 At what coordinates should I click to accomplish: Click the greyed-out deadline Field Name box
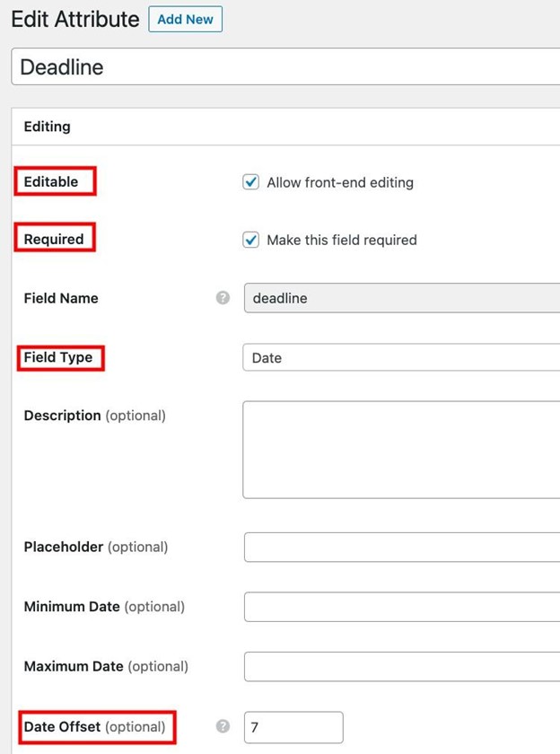(395, 298)
